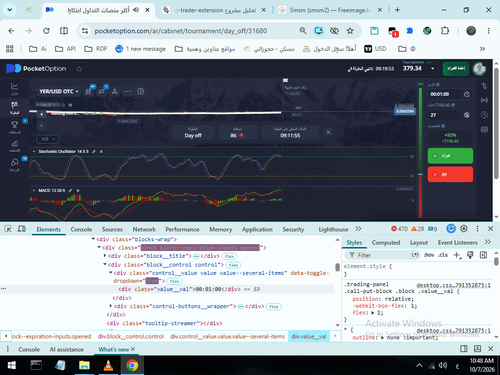This screenshot has height=375, width=500.
Task: Open desktop.css source link for .trading-panel
Action: 453,285
